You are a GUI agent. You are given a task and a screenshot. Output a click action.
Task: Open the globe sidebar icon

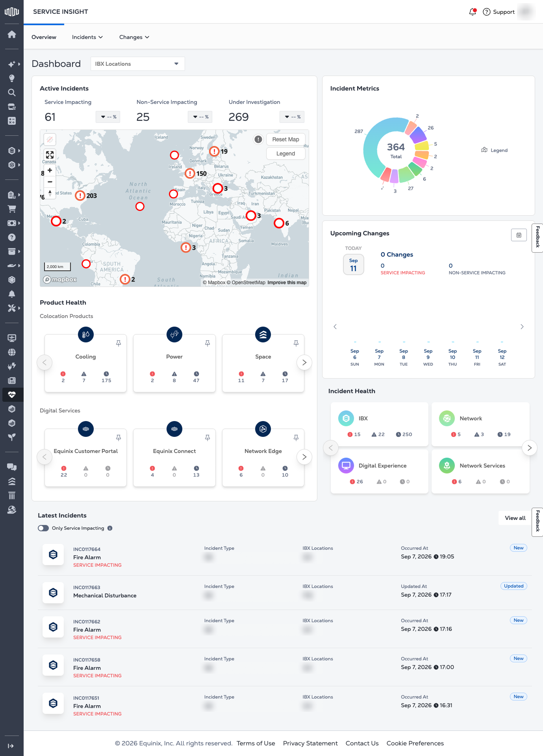coord(12,352)
